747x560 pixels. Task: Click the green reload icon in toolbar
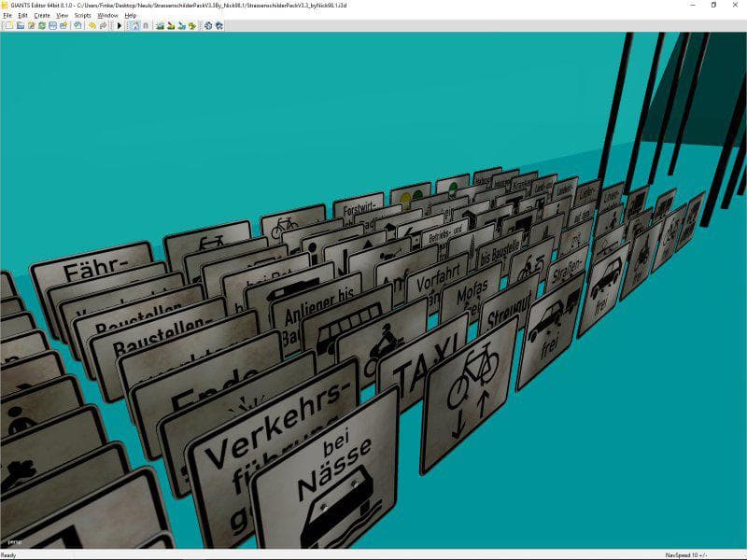click(x=42, y=26)
